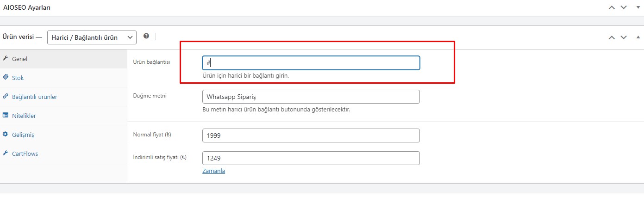Click the wrench icon beside Genel
The image size is (644, 197).
pos(6,59)
